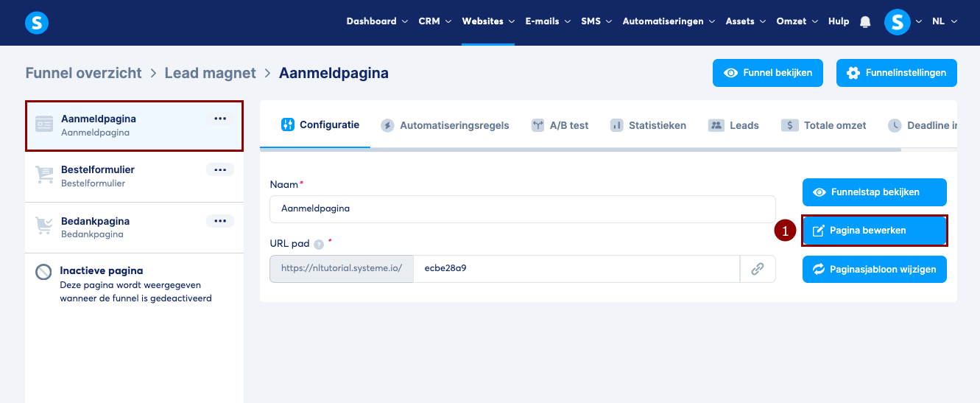Screen dimensions: 980x403
Task: Click the Inactieve pagina disabled icon
Action: pos(43,272)
